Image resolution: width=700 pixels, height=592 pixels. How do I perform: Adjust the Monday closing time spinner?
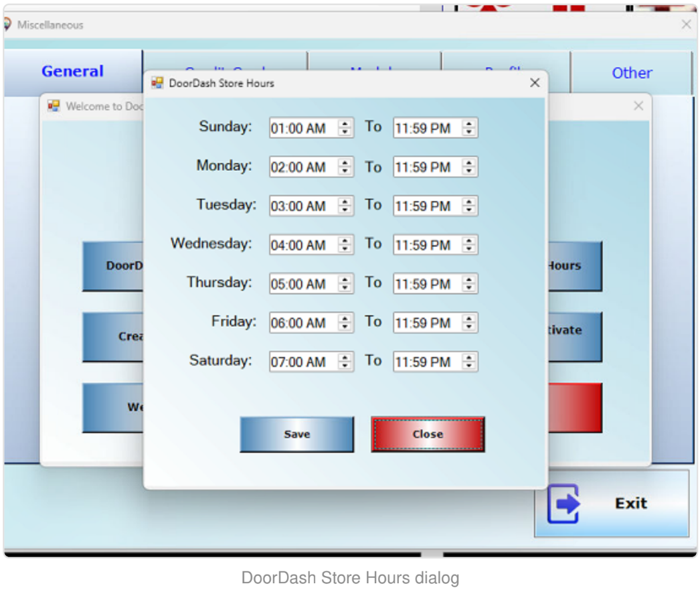point(468,167)
